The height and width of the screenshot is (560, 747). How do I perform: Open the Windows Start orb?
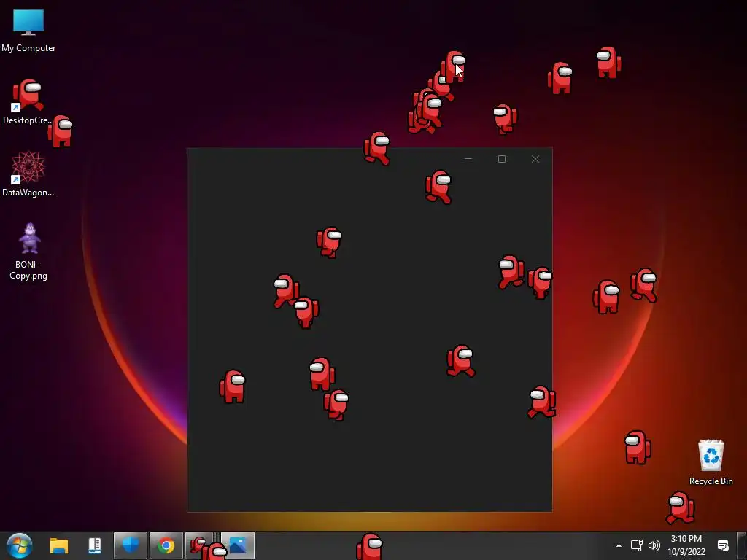(20, 545)
